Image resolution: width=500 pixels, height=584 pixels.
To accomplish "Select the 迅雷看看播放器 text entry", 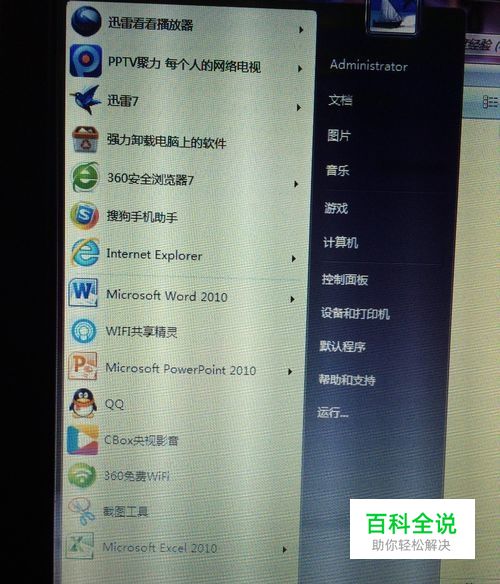I will pyautogui.click(x=151, y=25).
